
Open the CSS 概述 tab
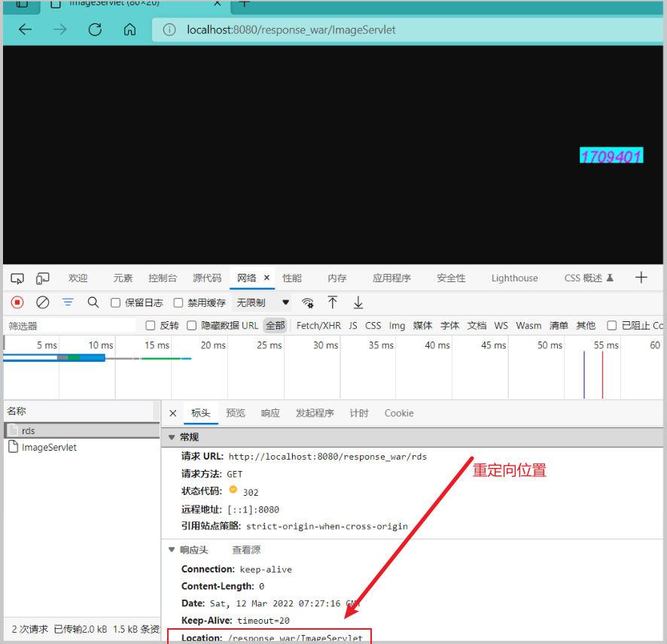pyautogui.click(x=588, y=278)
